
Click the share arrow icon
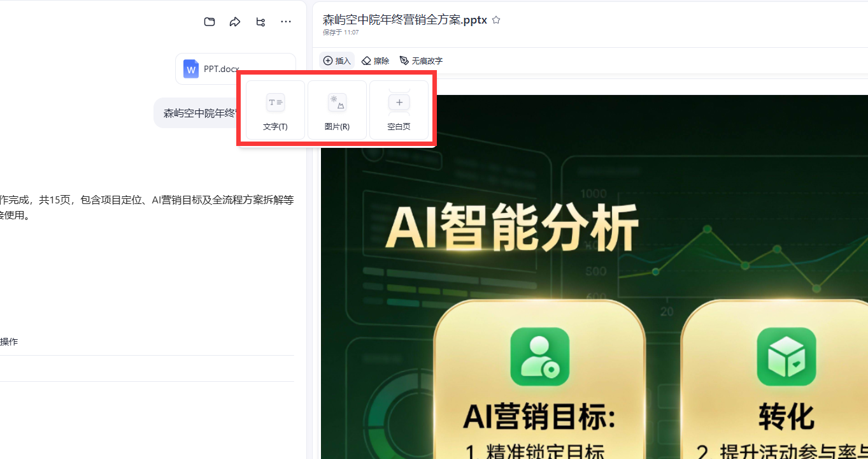235,22
